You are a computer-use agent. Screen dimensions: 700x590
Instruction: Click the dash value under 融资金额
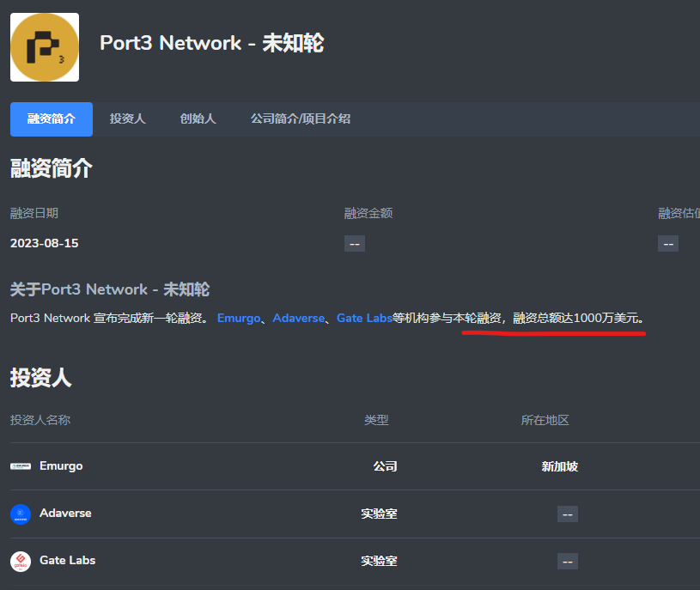point(355,244)
